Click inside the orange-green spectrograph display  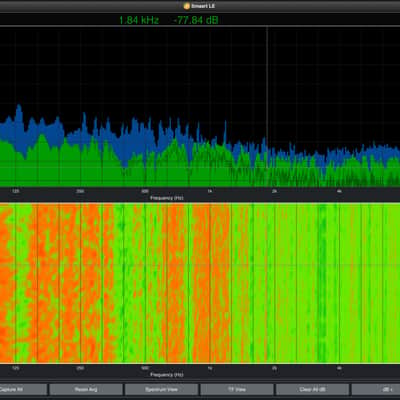pyautogui.click(x=200, y=283)
